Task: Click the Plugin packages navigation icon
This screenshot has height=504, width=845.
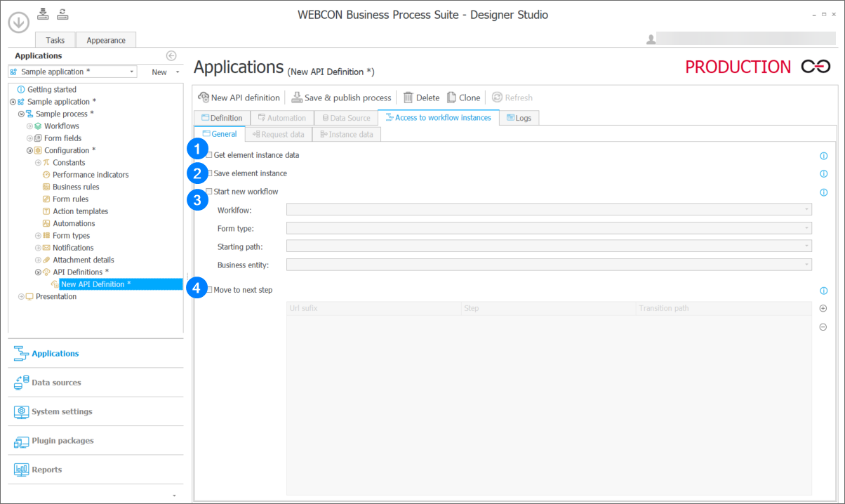Action: (20, 441)
